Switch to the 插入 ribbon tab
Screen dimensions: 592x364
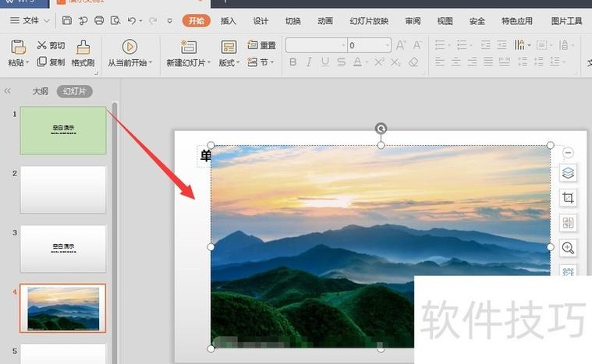pos(229,21)
